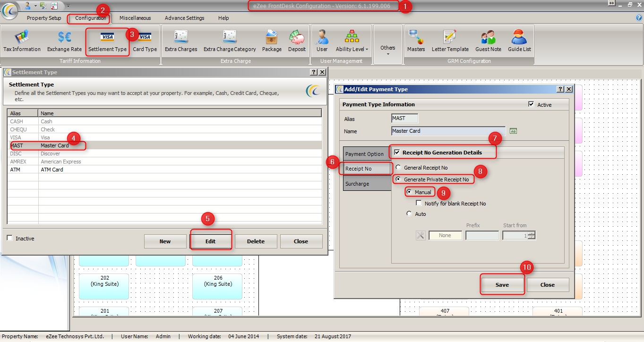Toggle the Active checkbox
This screenshot has height=342, width=644.
click(x=532, y=104)
